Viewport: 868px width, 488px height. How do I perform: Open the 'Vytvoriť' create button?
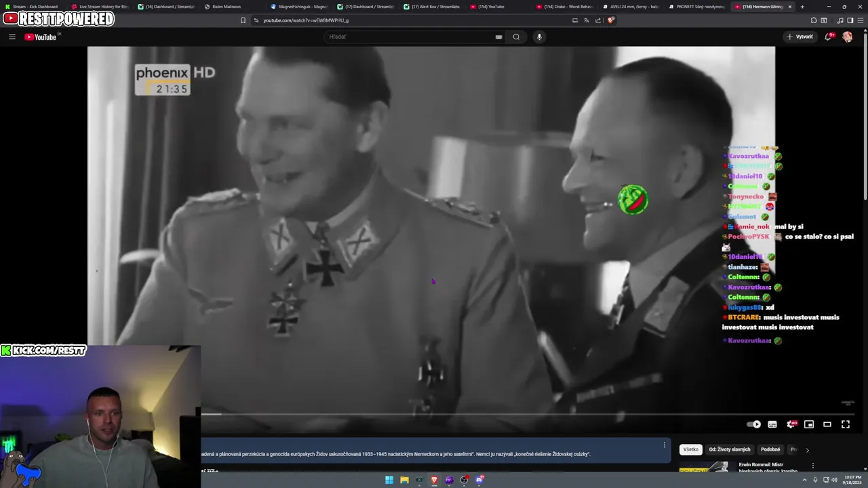(x=800, y=37)
